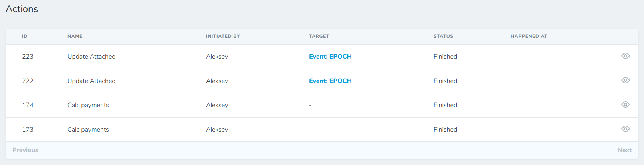Select the Happened At column header
The image size is (644, 165).
click(x=529, y=36)
